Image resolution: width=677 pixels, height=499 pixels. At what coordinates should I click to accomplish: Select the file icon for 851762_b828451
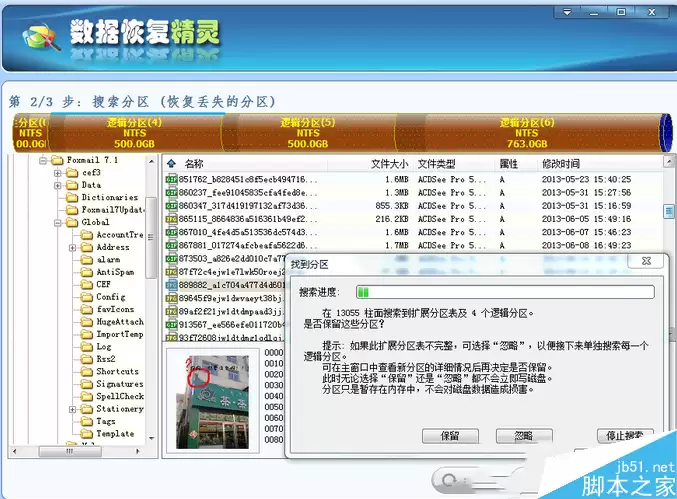tap(171, 180)
